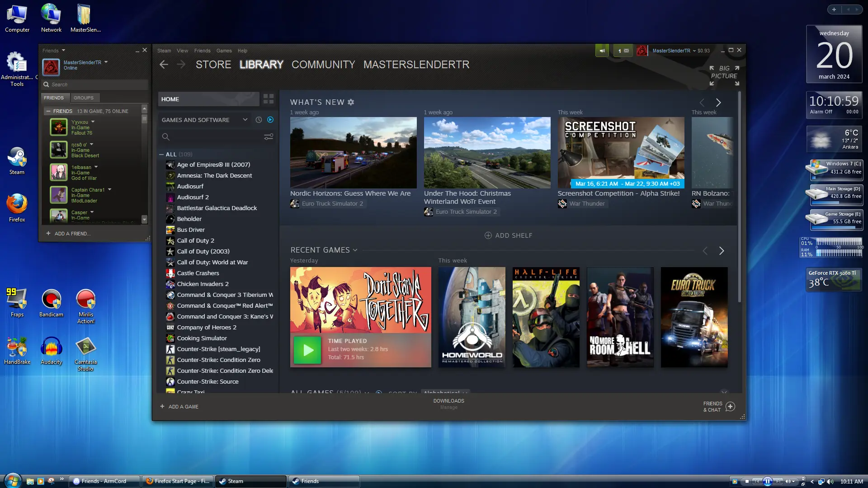
Task: Go back using Steam's back arrow
Action: tap(164, 65)
